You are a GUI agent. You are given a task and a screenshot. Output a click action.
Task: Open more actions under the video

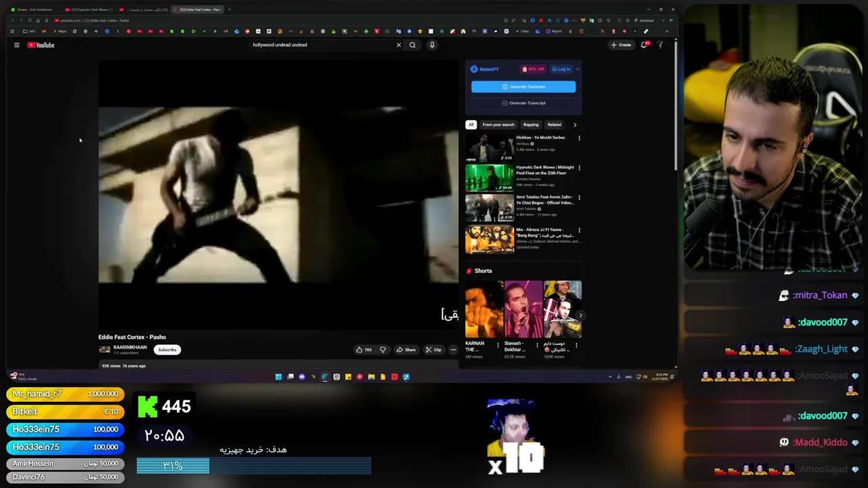tap(453, 350)
